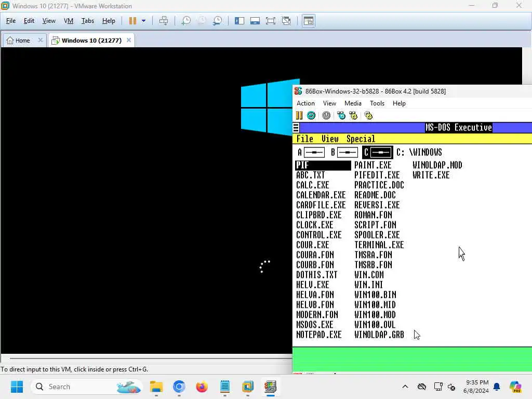The height and width of the screenshot is (399, 532).
Task: Open File Explorer from the taskbar
Action: click(156, 387)
